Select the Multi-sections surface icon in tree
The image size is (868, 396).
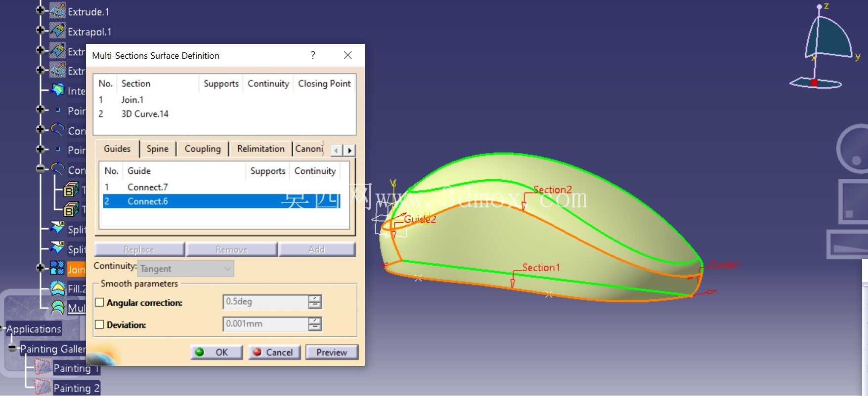click(58, 308)
